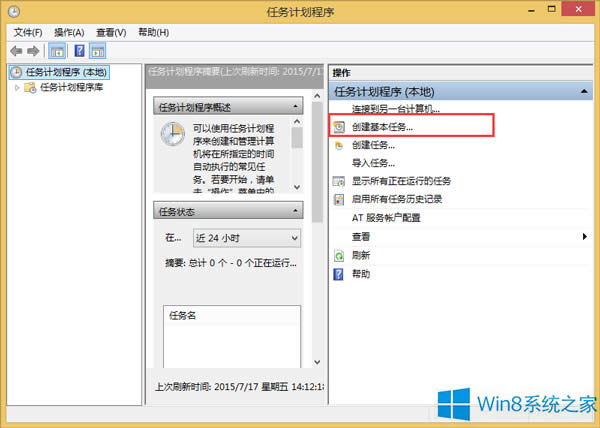Click 创建基本任务... action
This screenshot has height=428, width=600.
[382, 127]
